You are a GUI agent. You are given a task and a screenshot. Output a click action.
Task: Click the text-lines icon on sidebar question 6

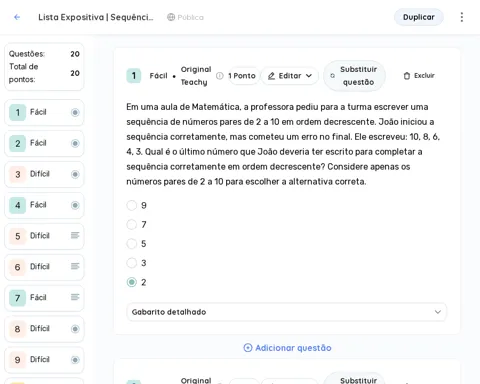[75, 266]
